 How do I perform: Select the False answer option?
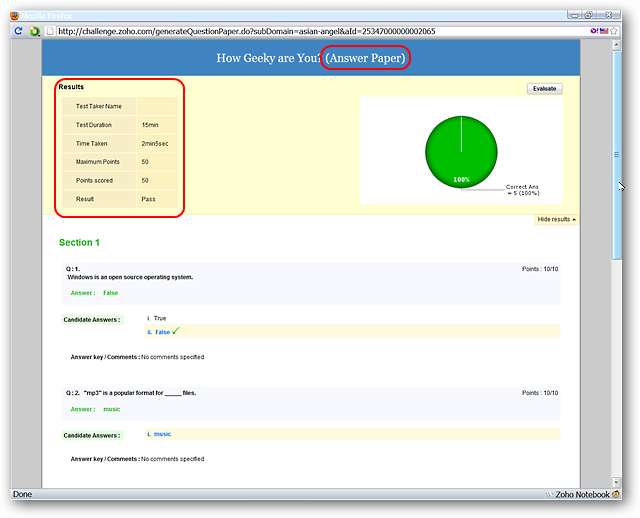(x=163, y=332)
